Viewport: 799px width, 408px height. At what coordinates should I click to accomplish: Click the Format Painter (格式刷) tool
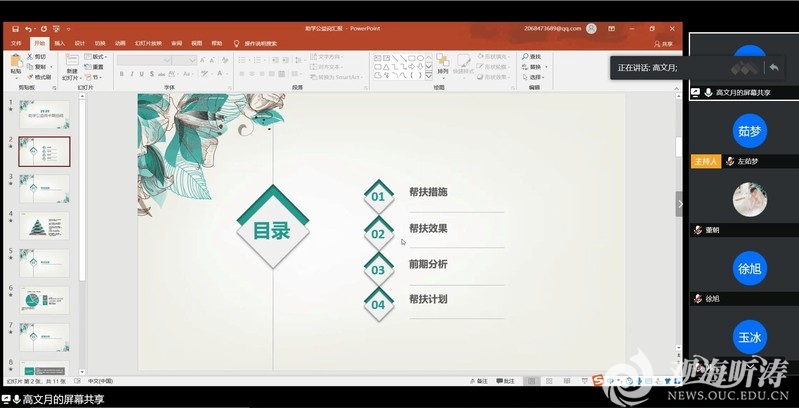[39, 76]
